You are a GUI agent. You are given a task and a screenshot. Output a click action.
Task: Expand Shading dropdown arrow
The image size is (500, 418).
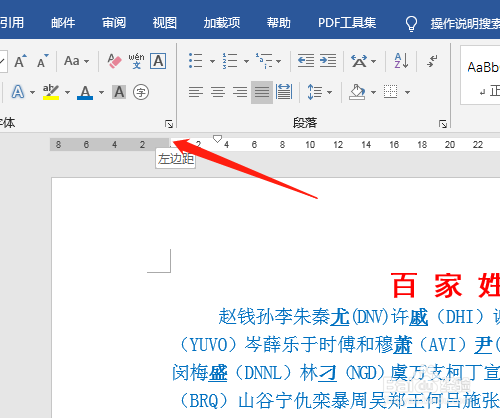373,92
